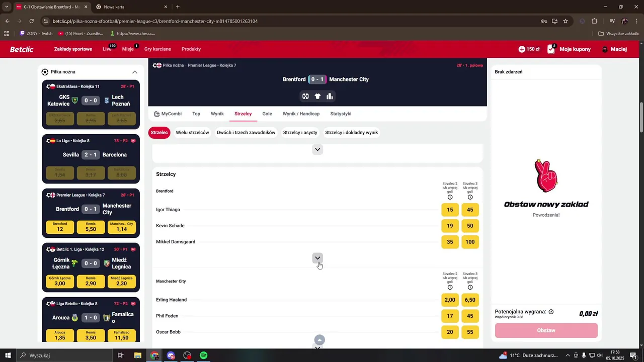Open the bar-chart statistics icon under score
The height and width of the screenshot is (362, 644).
(330, 97)
